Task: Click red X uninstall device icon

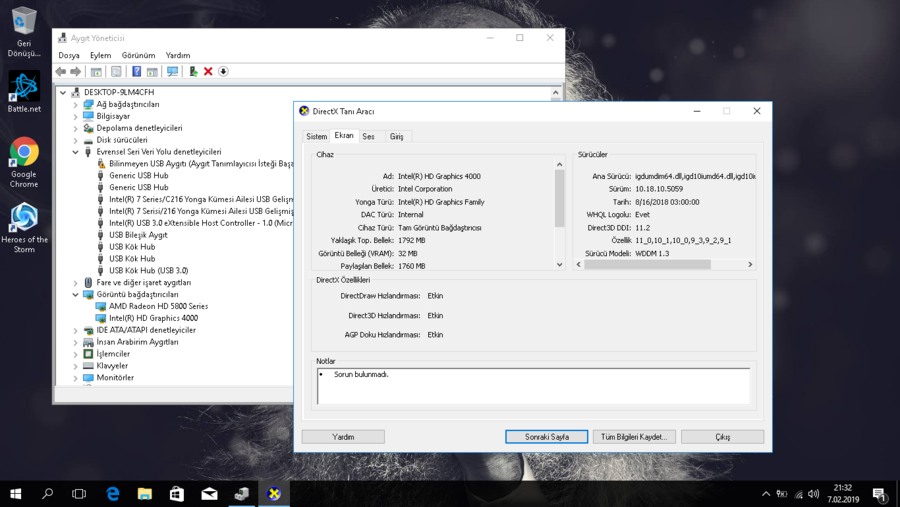Action: (x=208, y=72)
